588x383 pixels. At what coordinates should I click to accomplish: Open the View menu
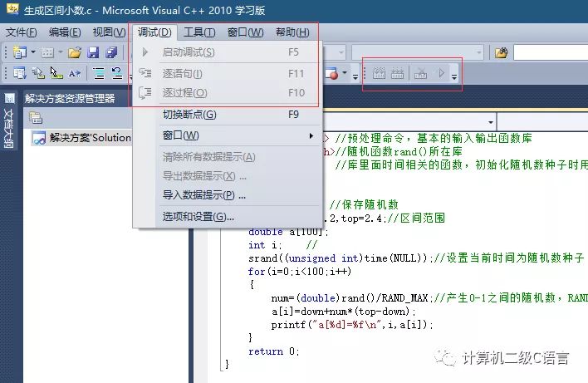coord(109,32)
